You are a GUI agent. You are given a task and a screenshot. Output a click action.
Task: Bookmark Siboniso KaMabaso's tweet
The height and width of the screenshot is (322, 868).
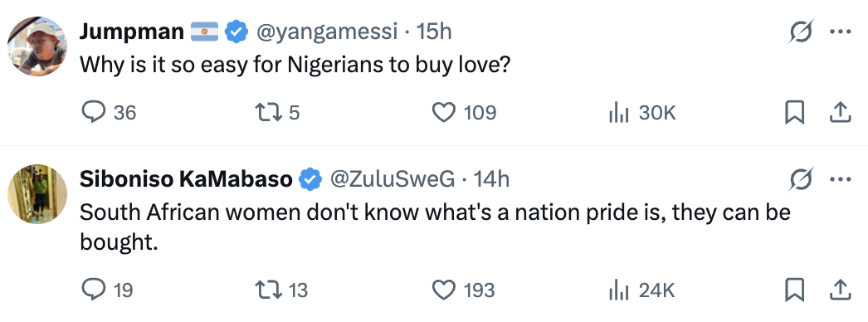[x=794, y=290]
